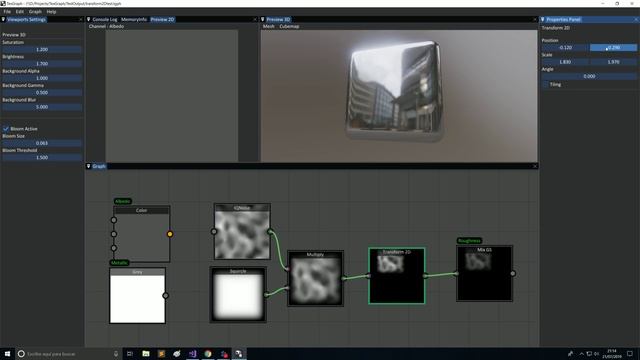Open Visual Studio from the taskbar

point(192,354)
